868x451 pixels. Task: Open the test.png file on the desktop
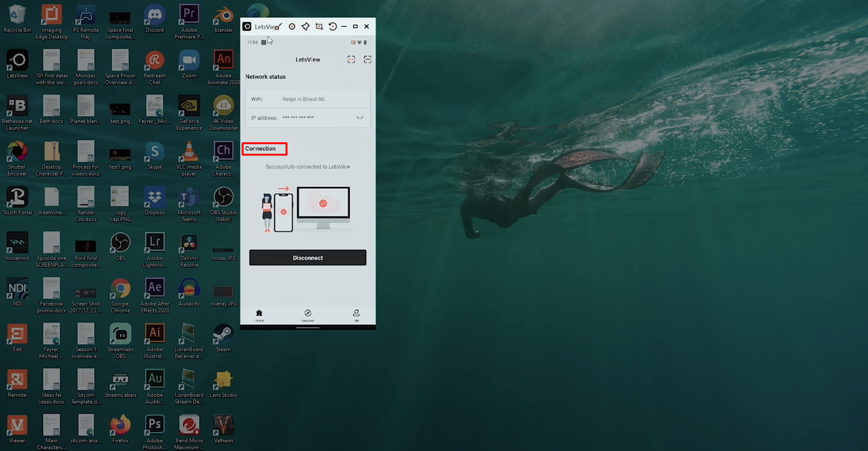tap(120, 105)
